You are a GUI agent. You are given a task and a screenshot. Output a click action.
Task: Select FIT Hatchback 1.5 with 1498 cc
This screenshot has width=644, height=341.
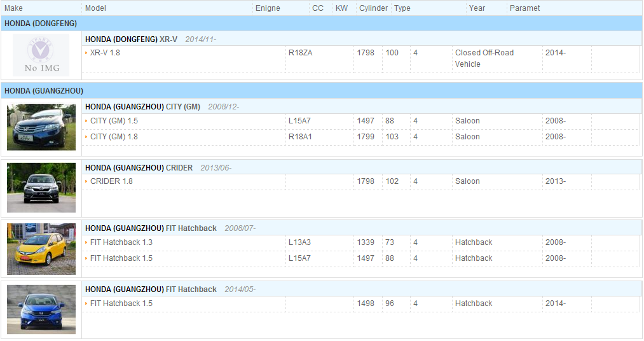121,303
